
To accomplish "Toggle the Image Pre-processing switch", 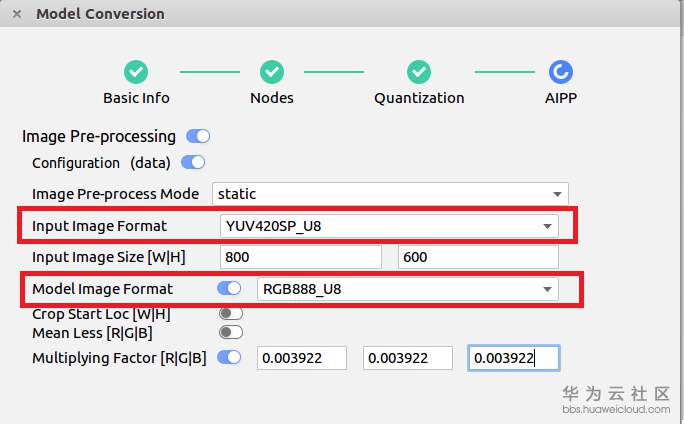I will 197,136.
